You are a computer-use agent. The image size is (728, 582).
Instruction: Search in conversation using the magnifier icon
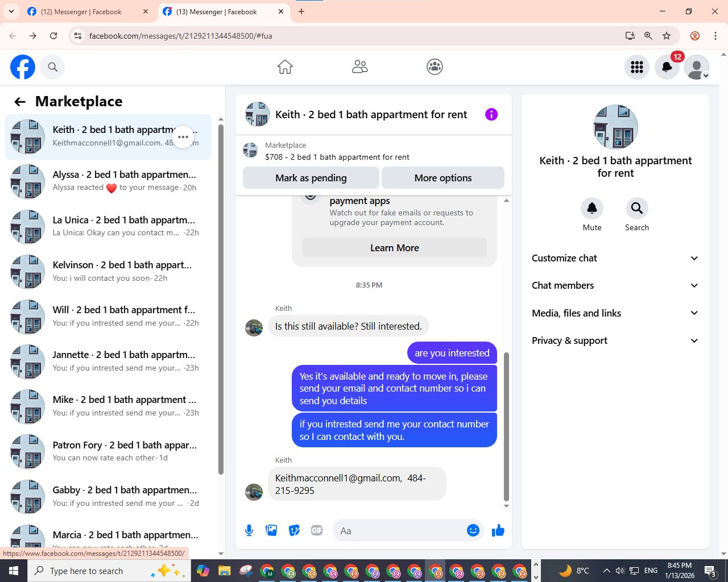(637, 208)
